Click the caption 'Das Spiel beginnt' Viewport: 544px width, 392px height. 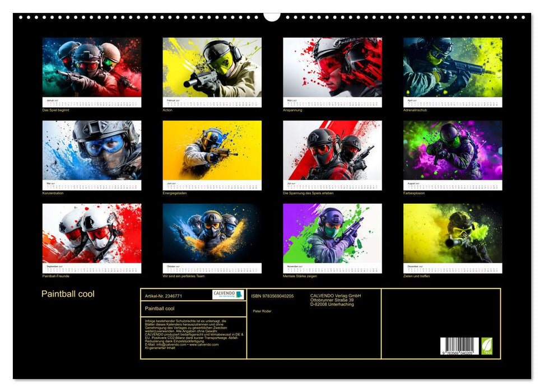55,110
